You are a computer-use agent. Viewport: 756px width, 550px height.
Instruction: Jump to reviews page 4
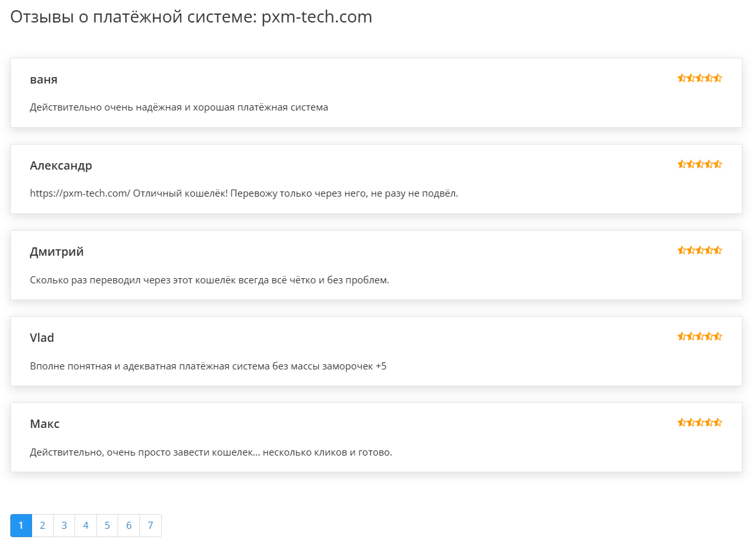[85, 526]
